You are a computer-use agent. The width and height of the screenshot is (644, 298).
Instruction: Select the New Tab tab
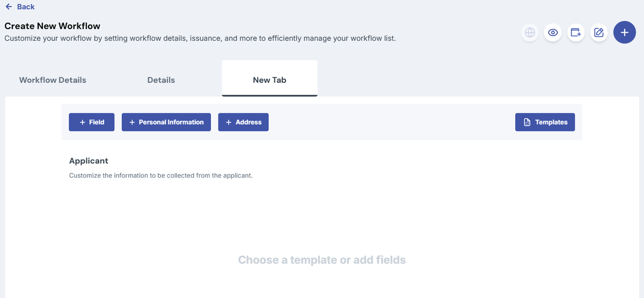[269, 79]
